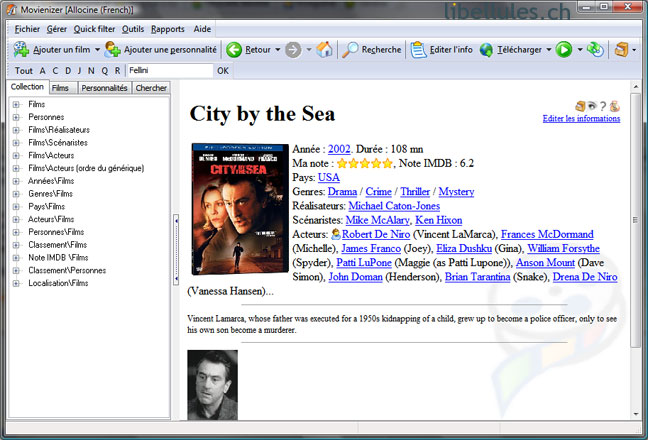Open the USA country link
The width and height of the screenshot is (648, 440).
[329, 178]
